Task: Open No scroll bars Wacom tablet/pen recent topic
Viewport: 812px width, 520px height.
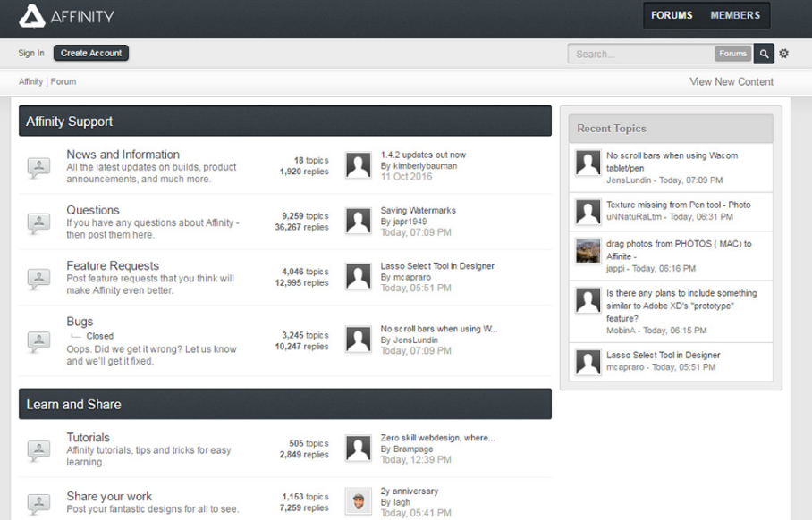Action: tap(672, 162)
